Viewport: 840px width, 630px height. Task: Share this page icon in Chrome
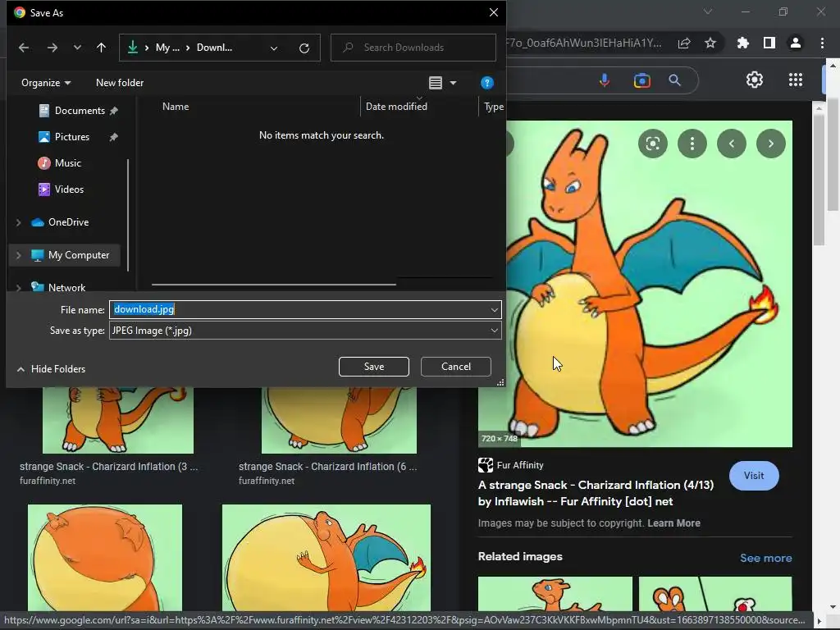[x=684, y=43]
